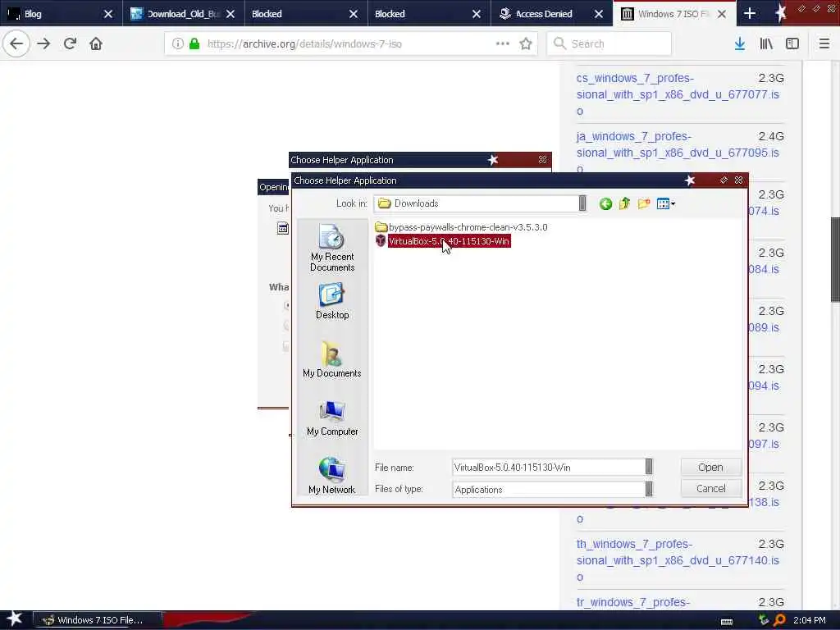Open My Network in places bar
This screenshot has width=840, height=630.
(x=332, y=475)
